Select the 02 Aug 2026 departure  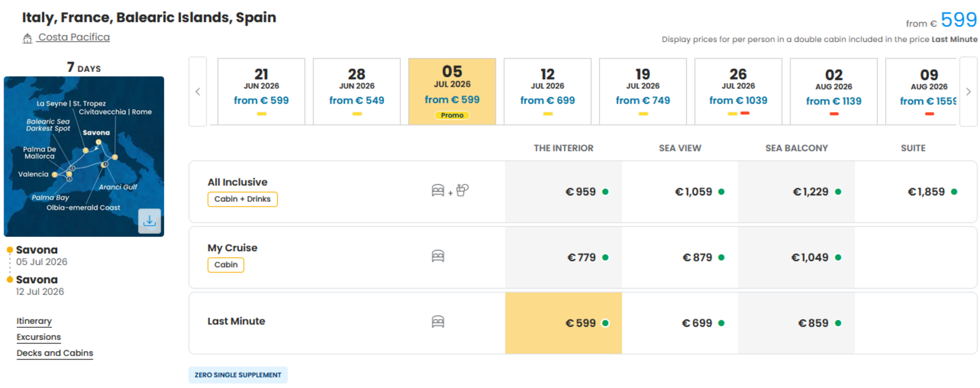click(x=834, y=92)
